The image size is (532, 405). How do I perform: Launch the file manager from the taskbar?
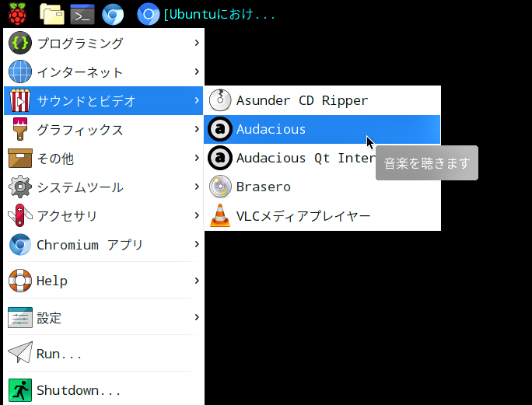52,14
